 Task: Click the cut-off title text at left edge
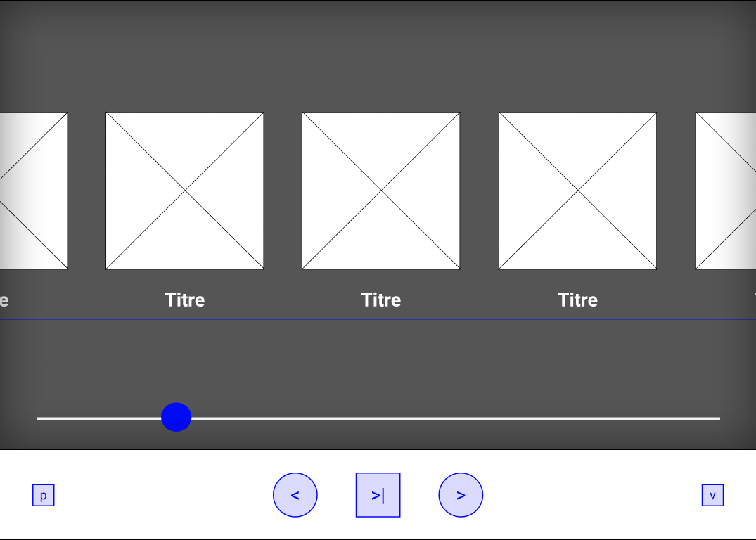click(x=4, y=301)
